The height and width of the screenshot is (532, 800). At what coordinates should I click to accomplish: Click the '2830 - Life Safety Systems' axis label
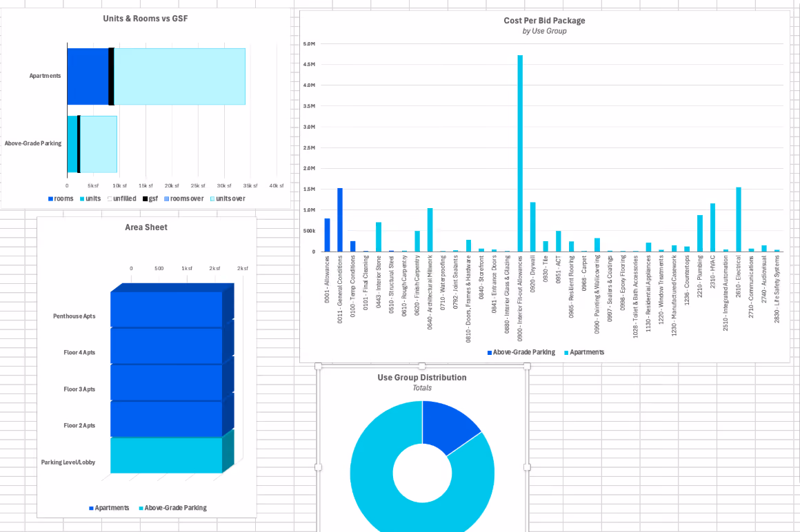coord(777,289)
